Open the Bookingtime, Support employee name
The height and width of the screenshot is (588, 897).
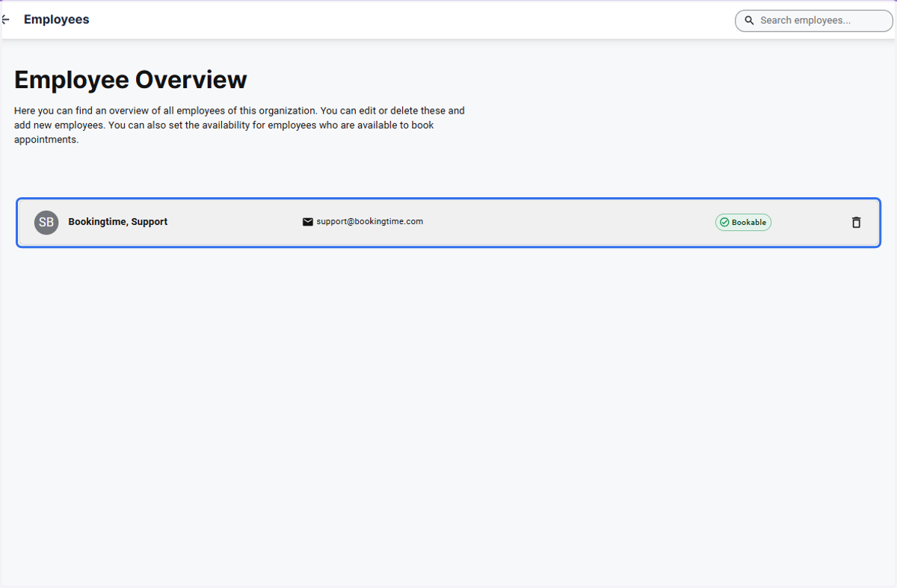point(117,222)
